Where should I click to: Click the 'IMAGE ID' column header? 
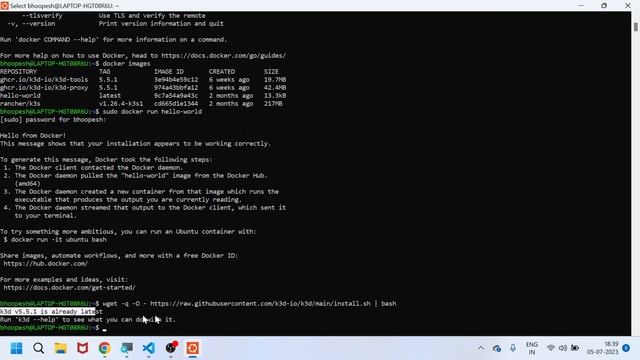click(x=169, y=71)
